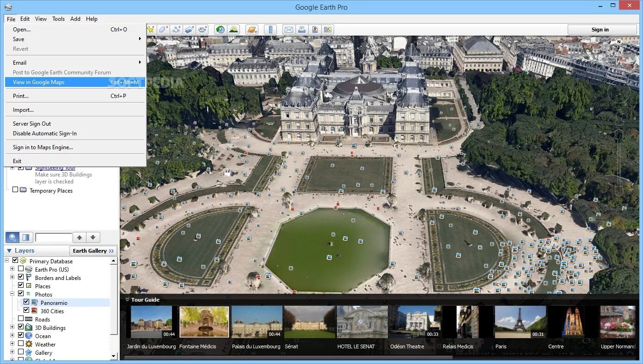Open the Fontaine Médicis thumbnail

(204, 322)
